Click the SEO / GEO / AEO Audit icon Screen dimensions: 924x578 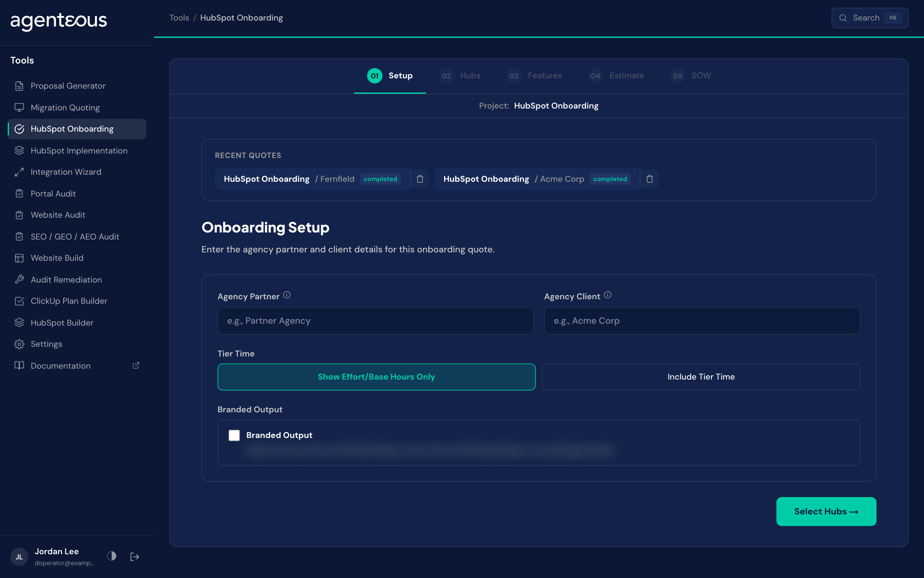[19, 237]
